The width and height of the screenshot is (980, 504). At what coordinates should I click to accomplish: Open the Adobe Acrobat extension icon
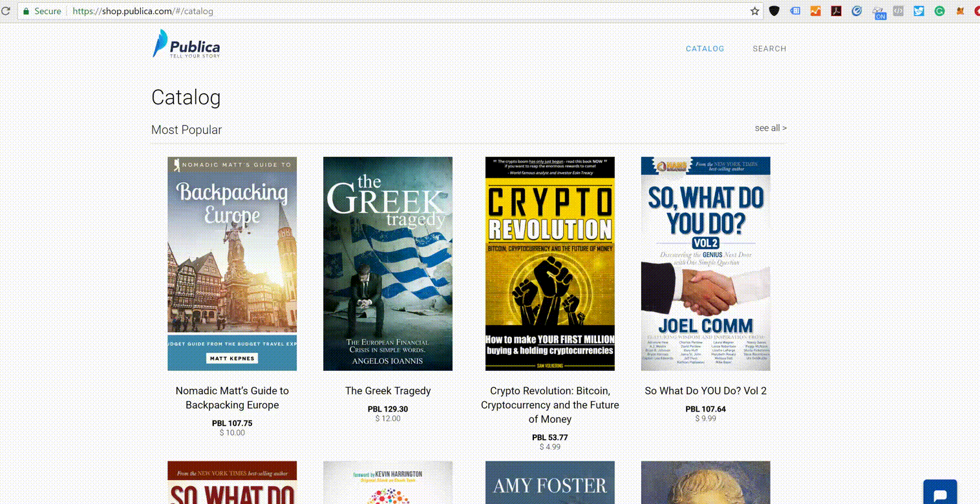836,11
